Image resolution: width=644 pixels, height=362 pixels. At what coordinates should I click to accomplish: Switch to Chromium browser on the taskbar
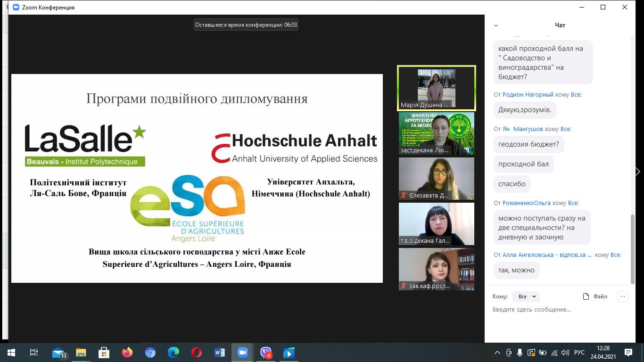click(x=150, y=353)
